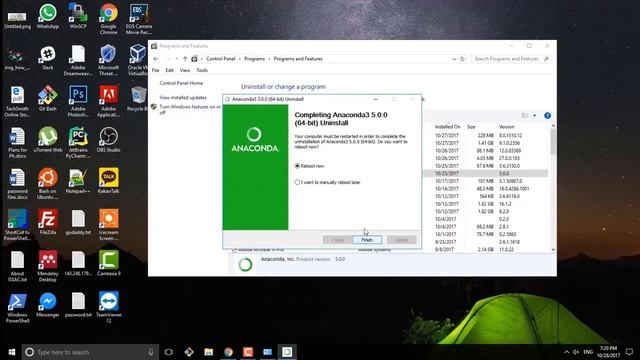Screen dimensions: 640x360
Task: Select the Bash on Ubuntu desktop icon
Action: click(48, 184)
